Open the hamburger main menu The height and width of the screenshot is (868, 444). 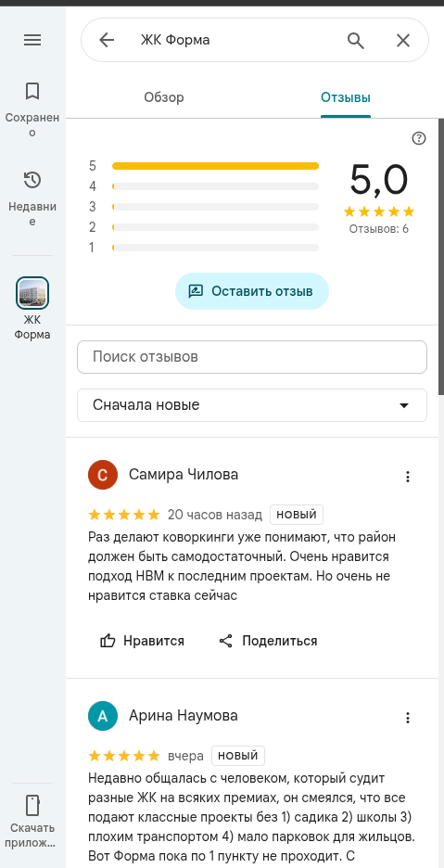tap(32, 40)
